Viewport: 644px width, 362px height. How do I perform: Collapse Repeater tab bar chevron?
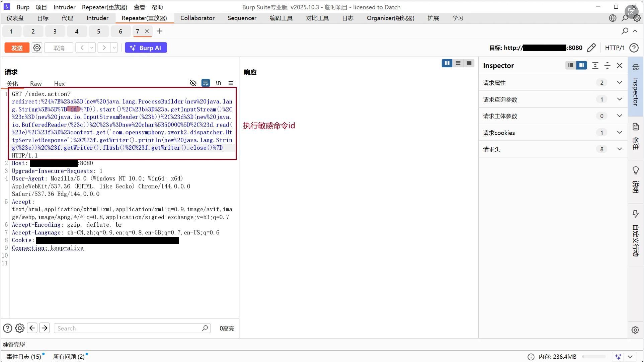[635, 31]
